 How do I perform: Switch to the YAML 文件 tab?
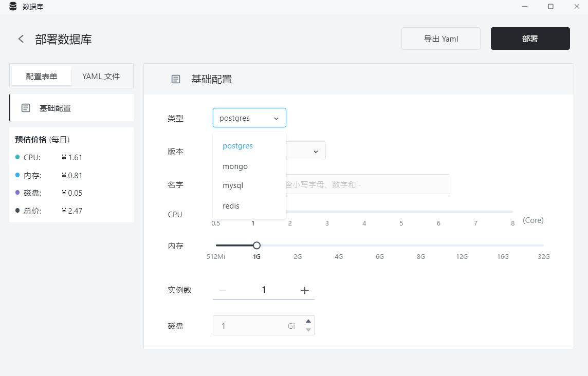tap(101, 76)
